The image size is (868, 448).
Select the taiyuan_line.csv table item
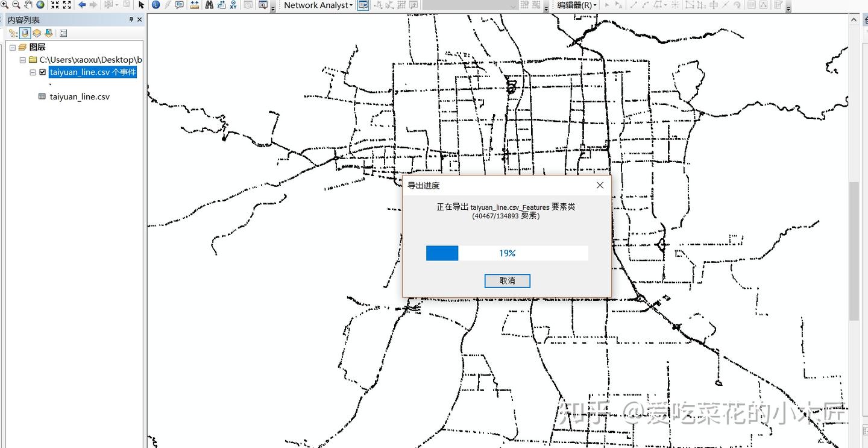80,96
